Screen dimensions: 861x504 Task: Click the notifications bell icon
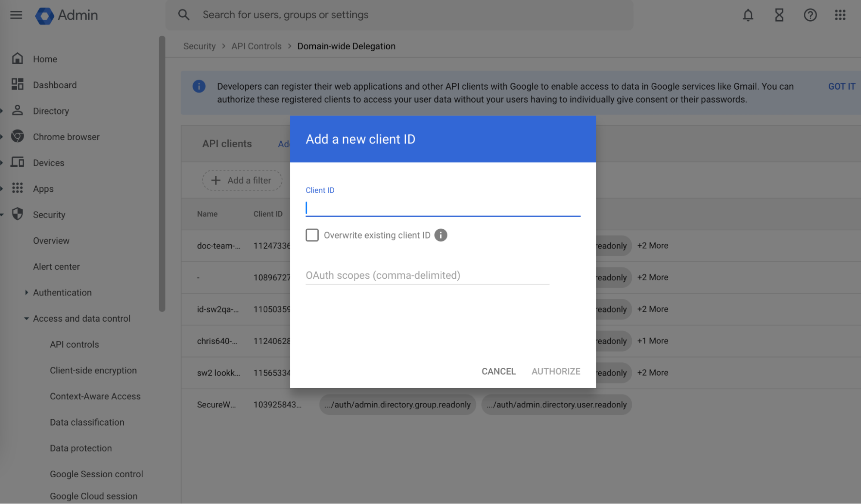coord(748,15)
